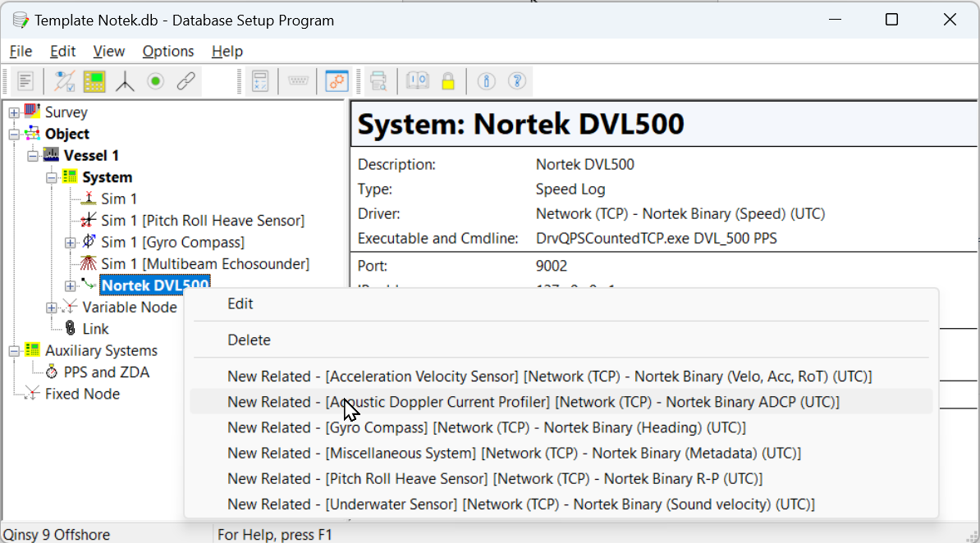Expand the Survey tree node
Screen dimensions: 980x543
tap(14, 112)
